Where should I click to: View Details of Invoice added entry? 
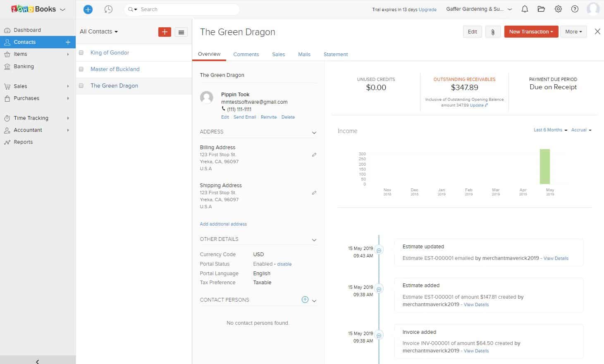(476, 351)
